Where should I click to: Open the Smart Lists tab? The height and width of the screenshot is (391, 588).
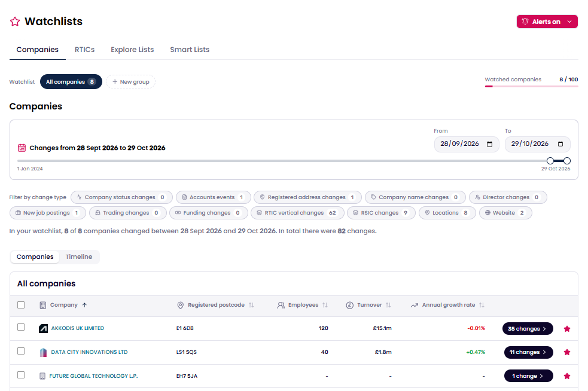(190, 50)
